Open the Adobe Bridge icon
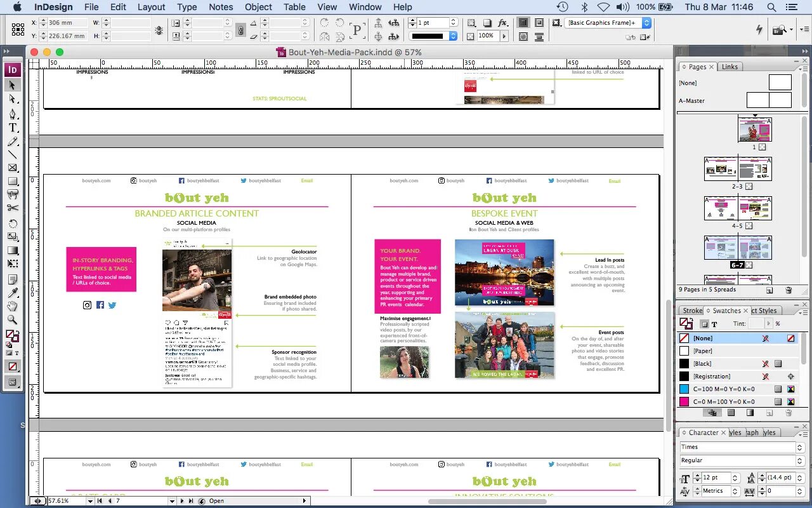812x508 pixels. tap(779, 29)
